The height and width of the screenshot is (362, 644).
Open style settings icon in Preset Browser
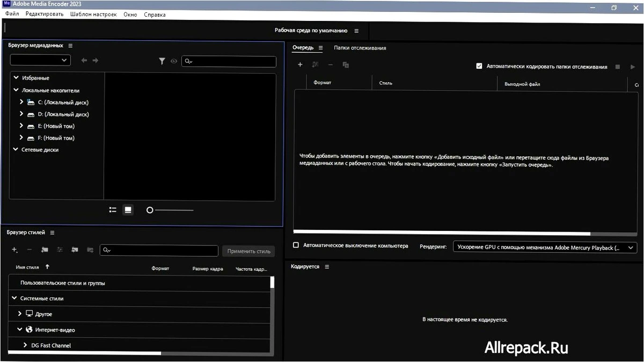pyautogui.click(x=60, y=250)
